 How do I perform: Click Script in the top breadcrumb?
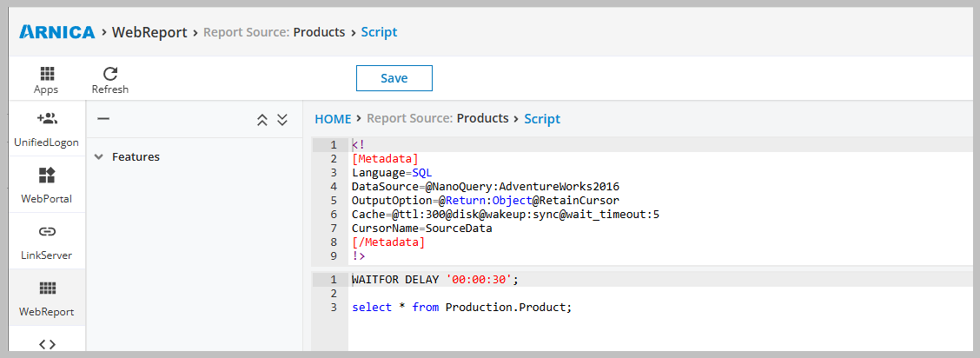point(379,32)
